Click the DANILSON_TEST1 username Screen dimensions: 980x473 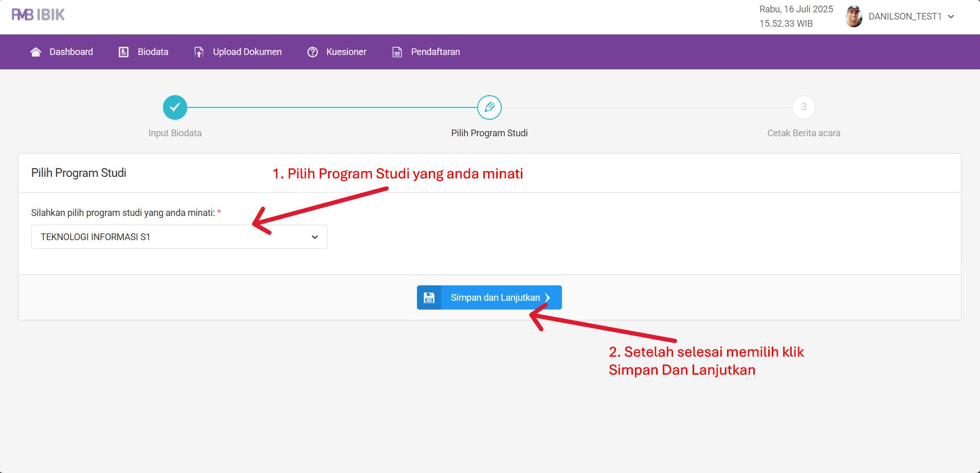tap(904, 16)
